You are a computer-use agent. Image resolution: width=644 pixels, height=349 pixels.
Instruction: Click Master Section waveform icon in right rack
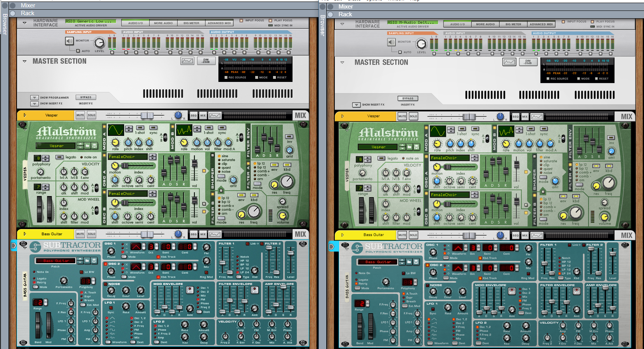pyautogui.click(x=509, y=62)
